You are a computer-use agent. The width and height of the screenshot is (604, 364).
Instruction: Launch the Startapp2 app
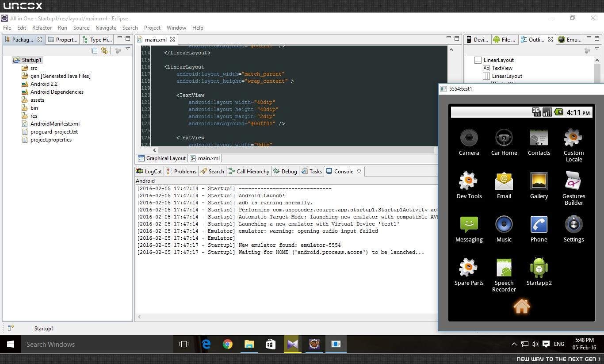tap(539, 272)
